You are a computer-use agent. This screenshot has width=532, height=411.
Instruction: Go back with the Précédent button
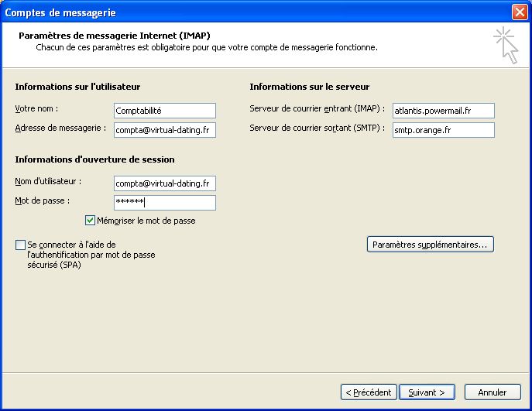coord(369,392)
